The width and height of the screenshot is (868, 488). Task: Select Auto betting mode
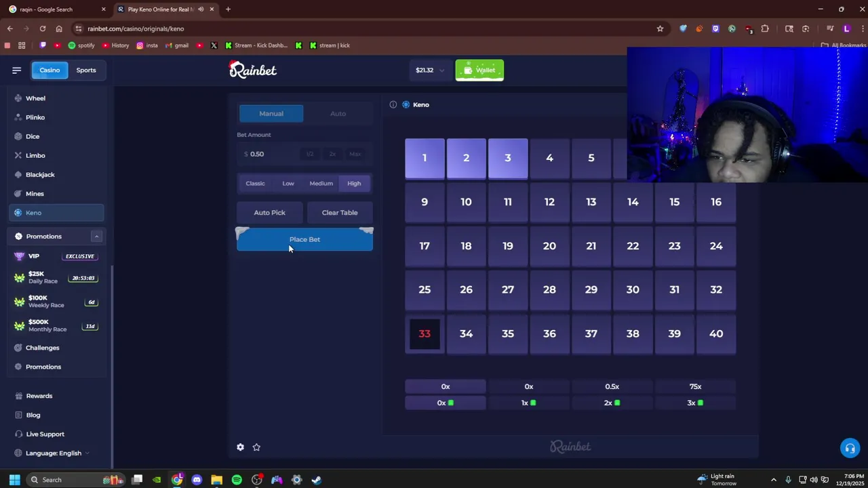click(x=338, y=113)
